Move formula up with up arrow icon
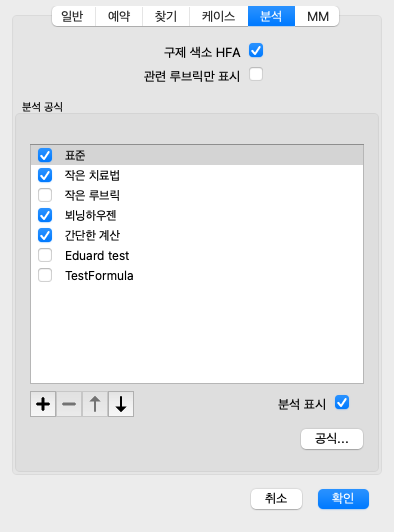394x532 pixels. [95, 404]
